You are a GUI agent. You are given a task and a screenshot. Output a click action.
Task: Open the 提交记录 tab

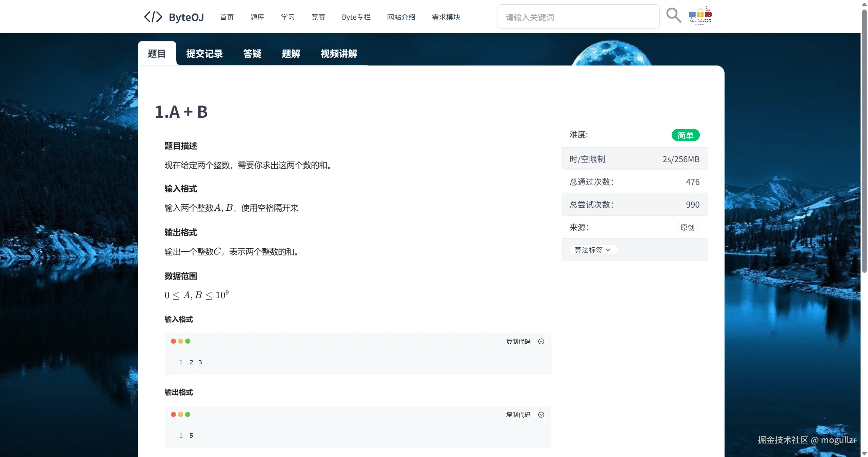click(204, 54)
